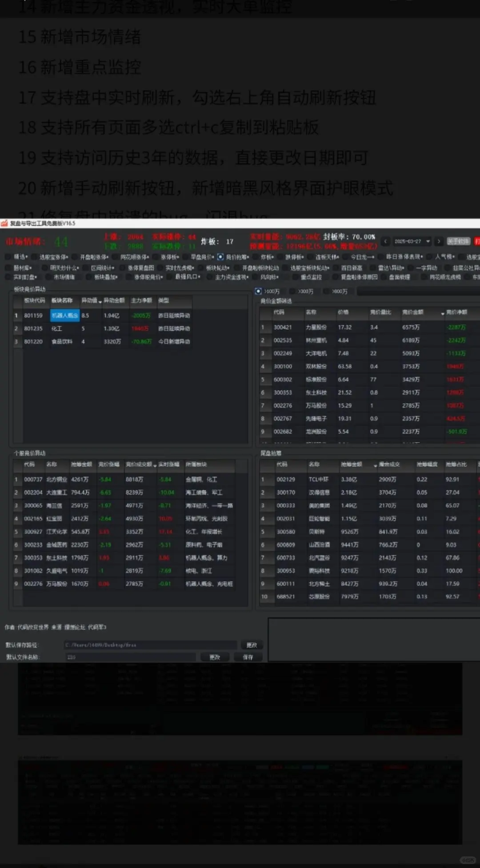The width and height of the screenshot is (480, 868).
Task: Choose the >800万 amount filter
Action: (x=336, y=291)
